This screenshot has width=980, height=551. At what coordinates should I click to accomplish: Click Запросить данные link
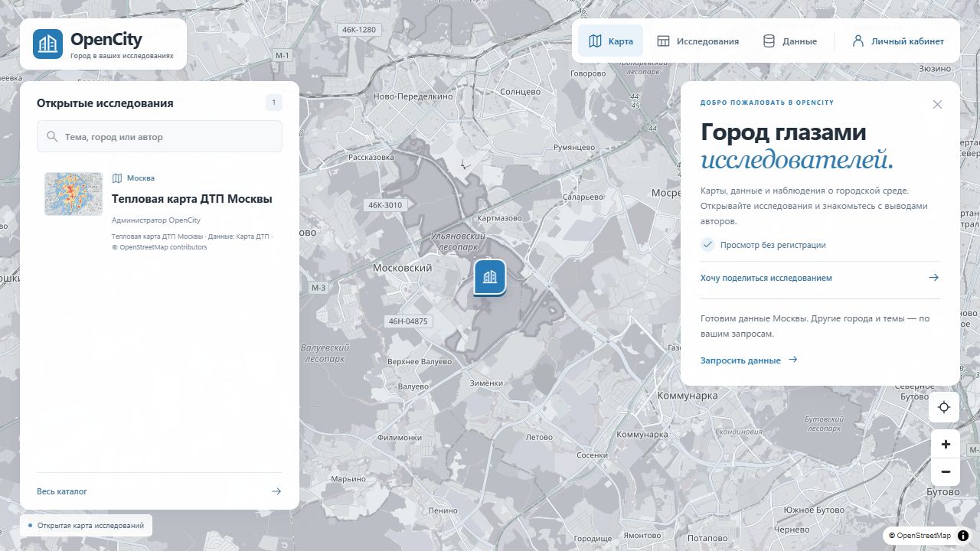(x=749, y=360)
